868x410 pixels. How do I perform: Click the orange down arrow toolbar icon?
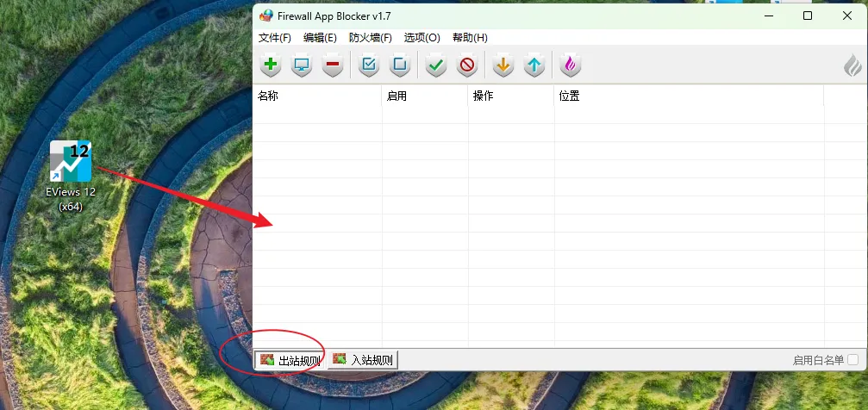[x=503, y=65]
